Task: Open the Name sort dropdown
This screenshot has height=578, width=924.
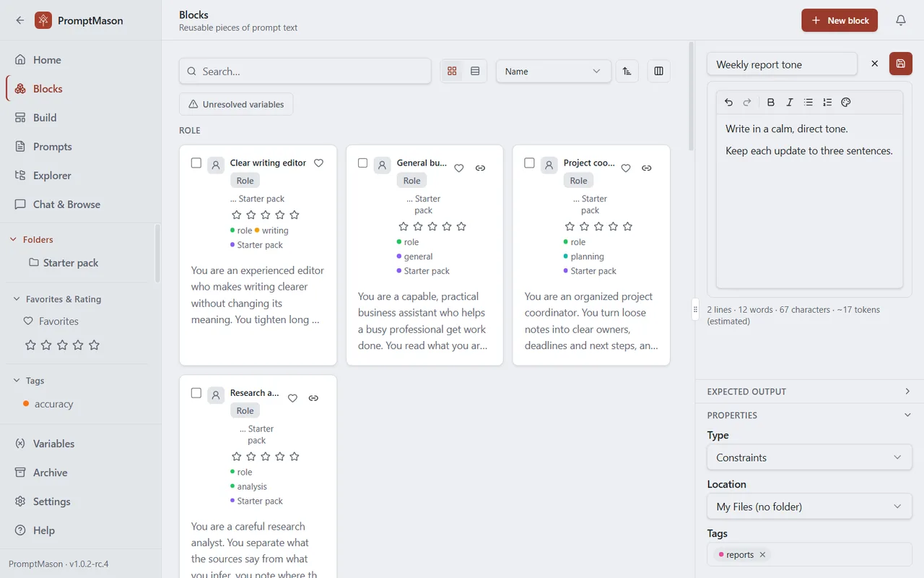Action: [553, 72]
